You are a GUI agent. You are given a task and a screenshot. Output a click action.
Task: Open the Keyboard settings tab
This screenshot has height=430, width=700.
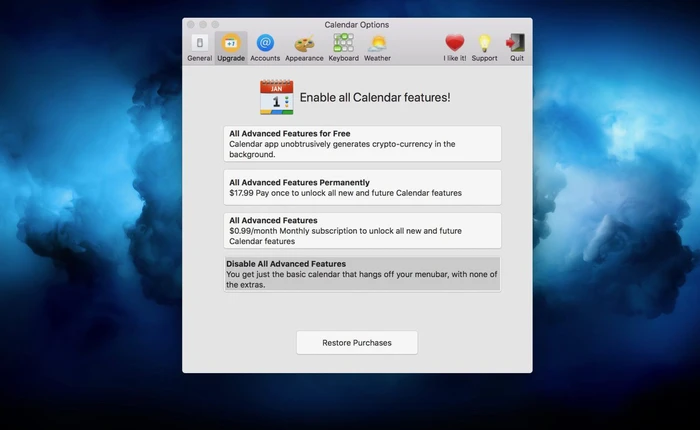coord(343,48)
